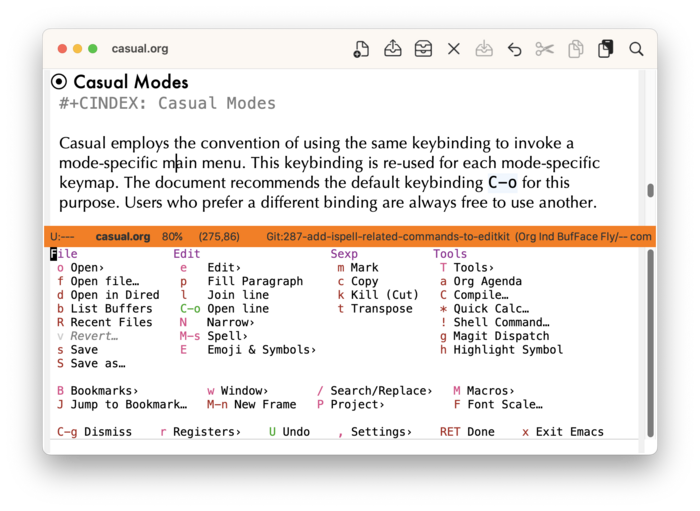The image size is (700, 511).
Task: Click the Search magnifier toolbar icon
Action: click(636, 49)
